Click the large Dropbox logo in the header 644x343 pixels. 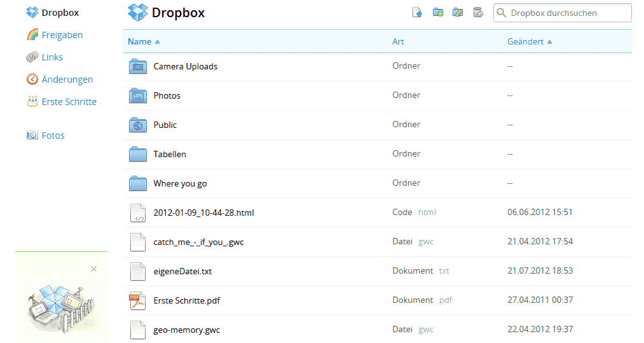tap(137, 12)
